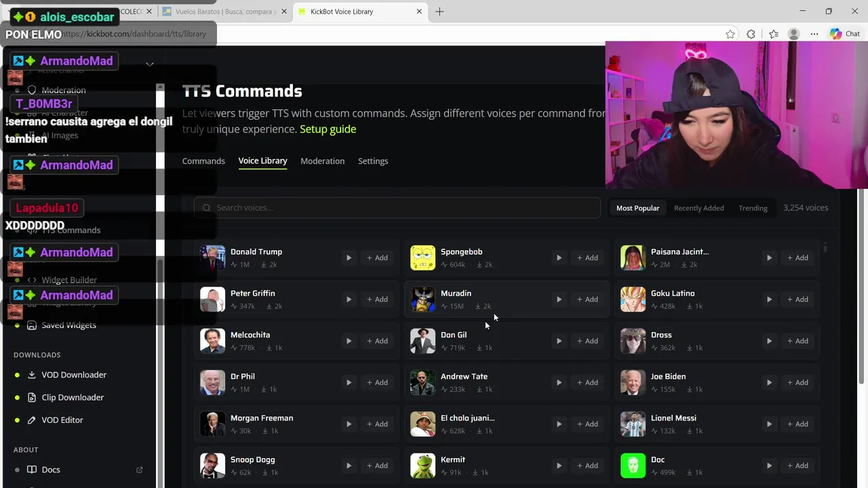Image resolution: width=868 pixels, height=488 pixels.
Task: Open Moderation in the sidebar
Action: [64, 90]
